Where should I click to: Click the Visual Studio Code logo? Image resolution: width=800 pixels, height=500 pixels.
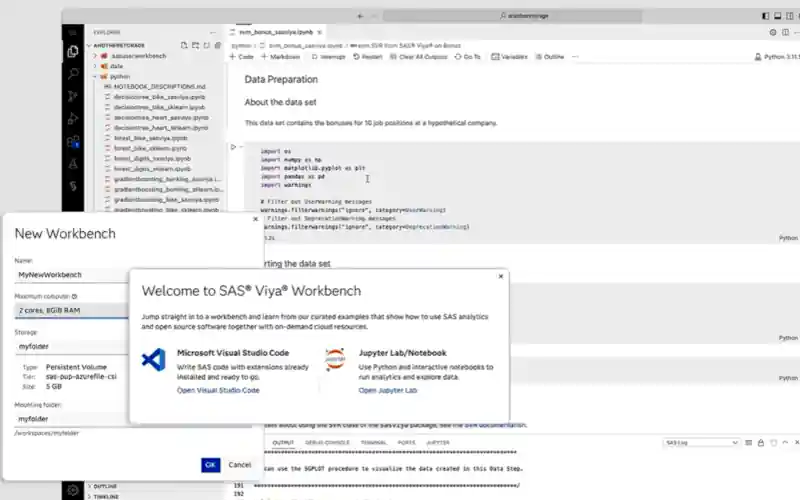[x=154, y=360]
